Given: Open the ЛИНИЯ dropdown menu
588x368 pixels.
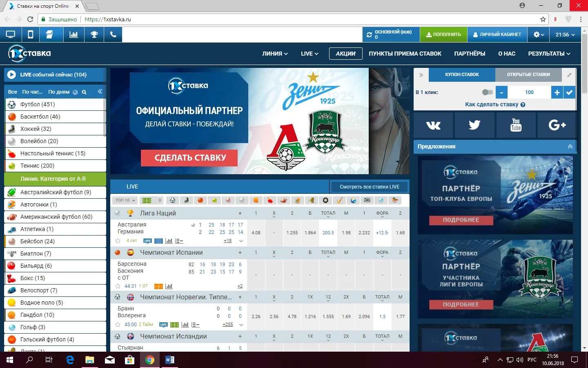Looking at the screenshot, I should pyautogui.click(x=275, y=54).
